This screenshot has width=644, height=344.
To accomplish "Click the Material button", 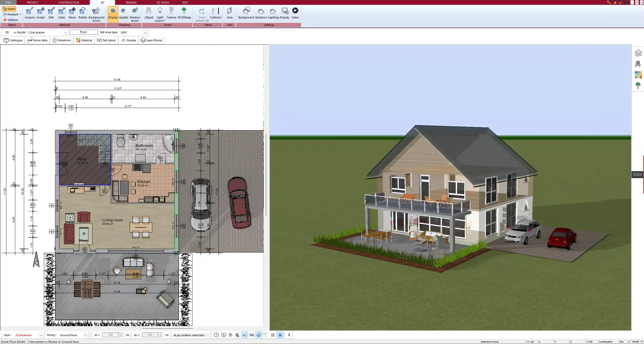I will [x=84, y=40].
